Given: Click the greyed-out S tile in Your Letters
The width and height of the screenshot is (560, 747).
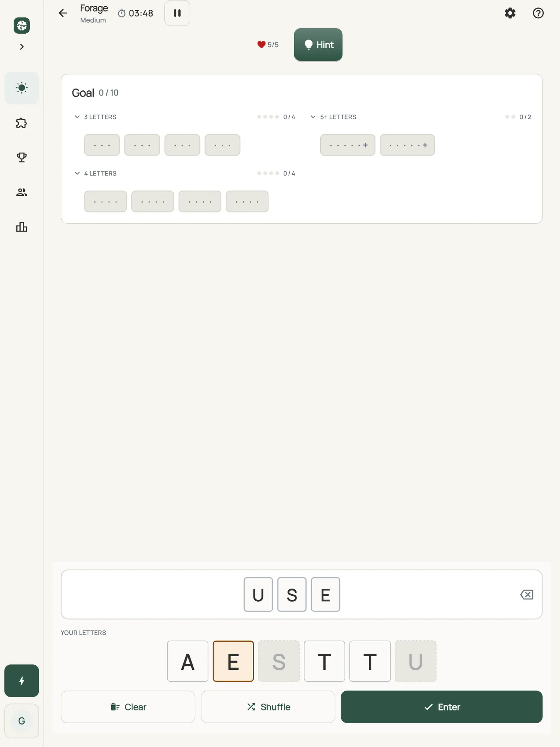Looking at the screenshot, I should (279, 661).
